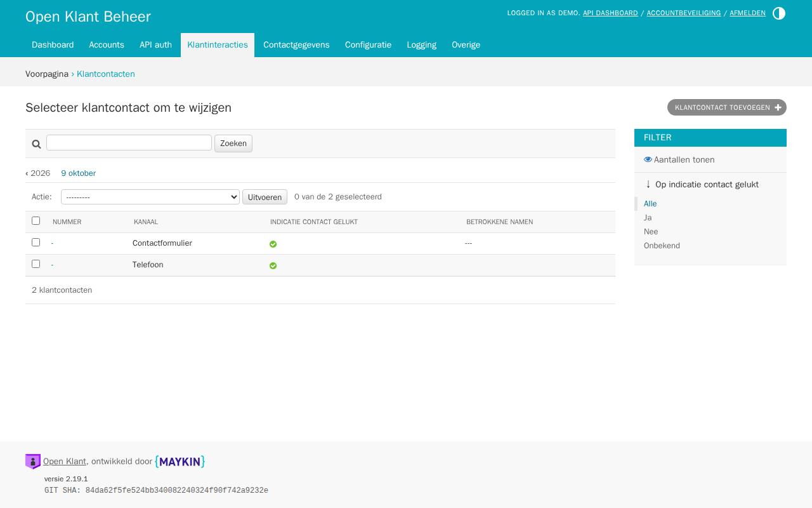Click the Uitvoeren button

click(265, 197)
